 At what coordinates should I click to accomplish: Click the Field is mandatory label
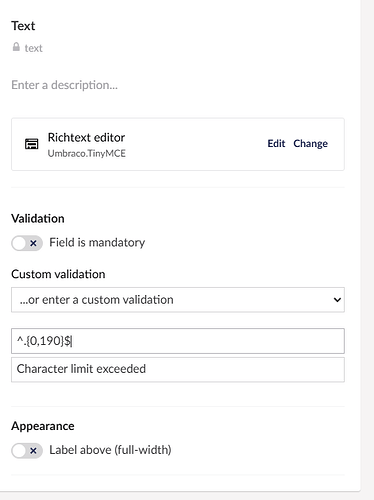[97, 243]
